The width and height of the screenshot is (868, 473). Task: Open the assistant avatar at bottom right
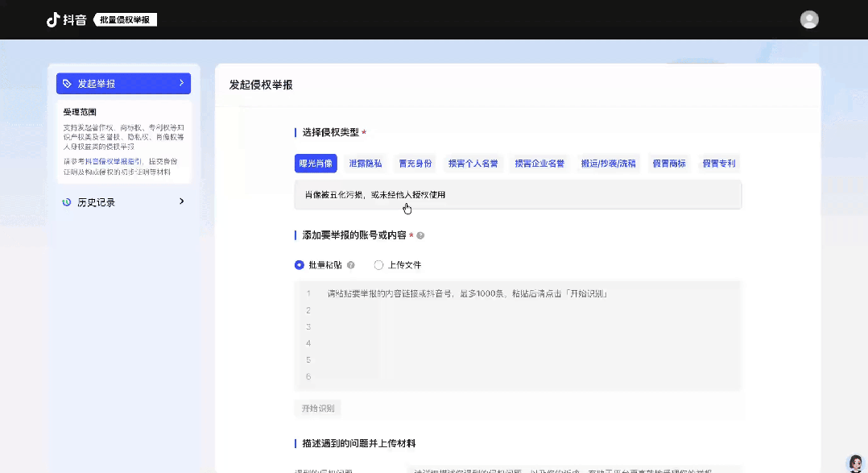855,463
